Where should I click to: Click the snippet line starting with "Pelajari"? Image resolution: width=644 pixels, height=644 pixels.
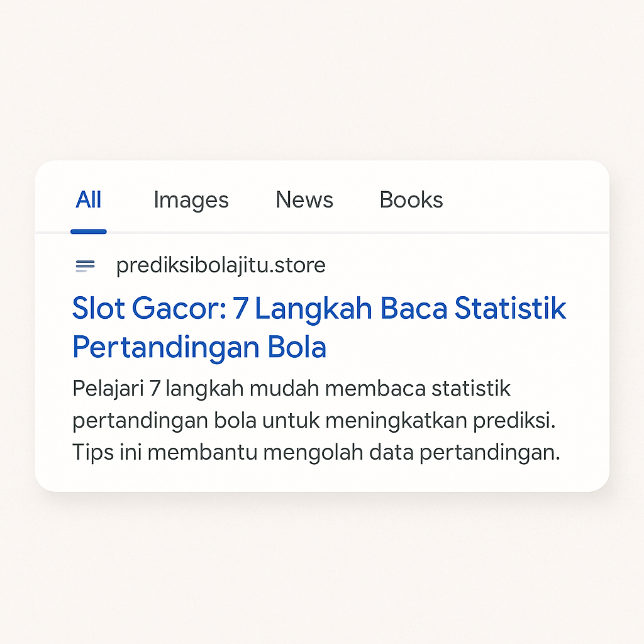click(291, 389)
